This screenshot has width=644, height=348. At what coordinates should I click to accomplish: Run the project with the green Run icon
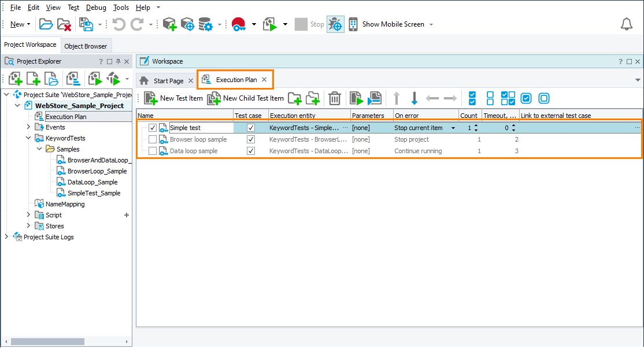pyautogui.click(x=269, y=24)
